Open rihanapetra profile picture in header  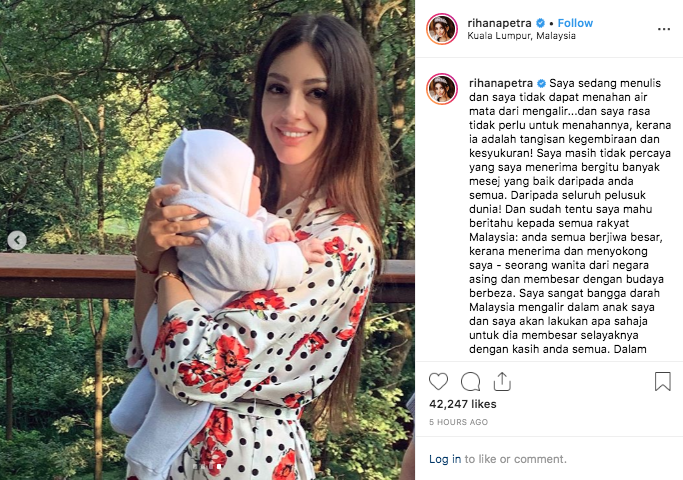[442, 29]
